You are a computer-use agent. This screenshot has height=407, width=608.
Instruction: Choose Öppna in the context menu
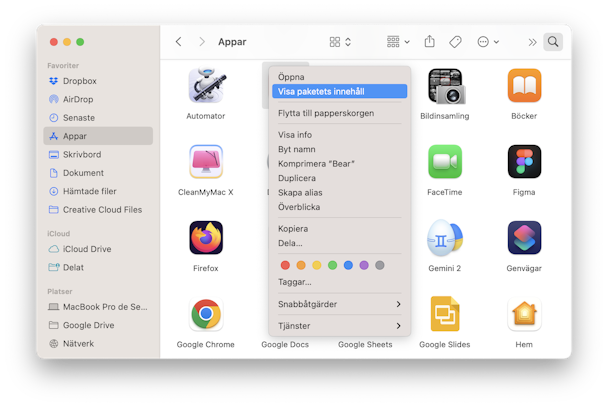pyautogui.click(x=339, y=77)
